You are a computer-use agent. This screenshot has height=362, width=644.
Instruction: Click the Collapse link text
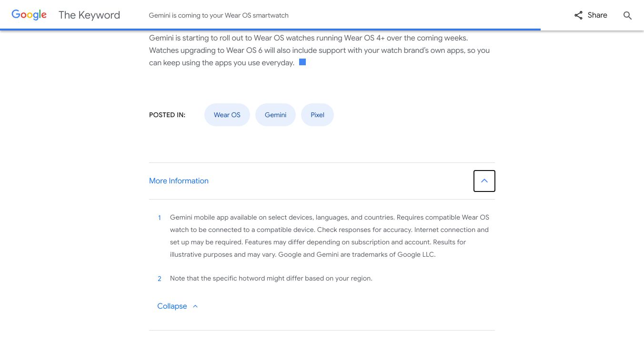point(172,306)
